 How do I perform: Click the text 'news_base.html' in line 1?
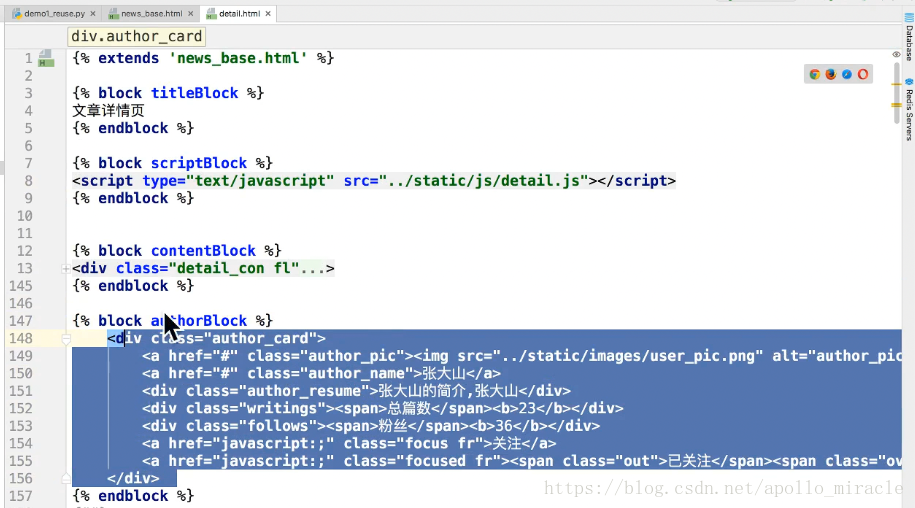pos(238,58)
